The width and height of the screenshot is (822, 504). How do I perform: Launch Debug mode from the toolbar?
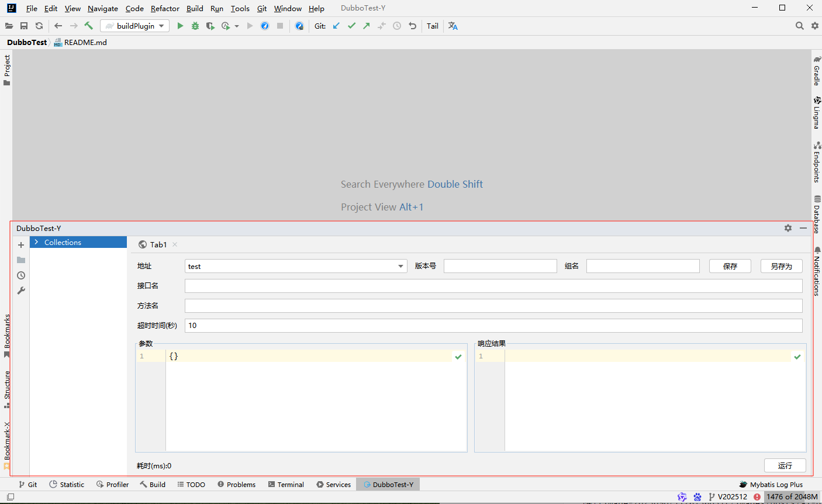(195, 26)
